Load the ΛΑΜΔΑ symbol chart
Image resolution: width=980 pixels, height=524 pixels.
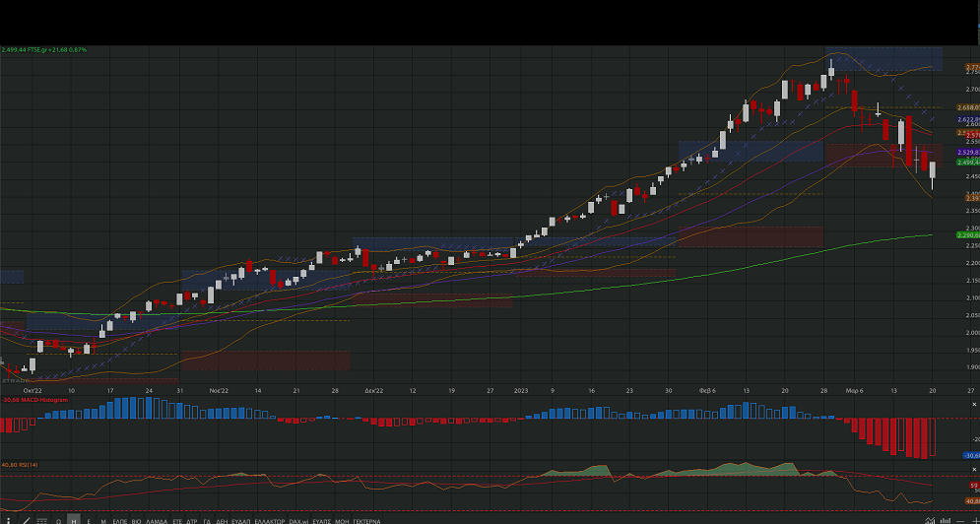[157, 521]
